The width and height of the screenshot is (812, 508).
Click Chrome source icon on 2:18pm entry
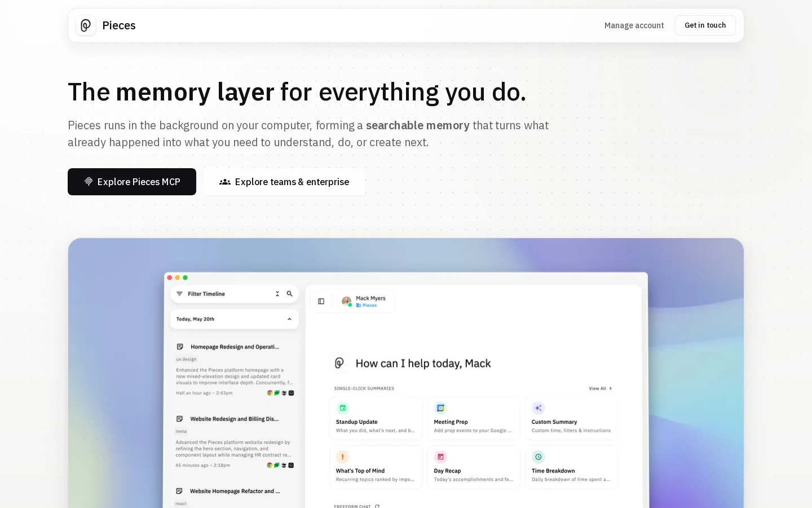click(x=270, y=465)
